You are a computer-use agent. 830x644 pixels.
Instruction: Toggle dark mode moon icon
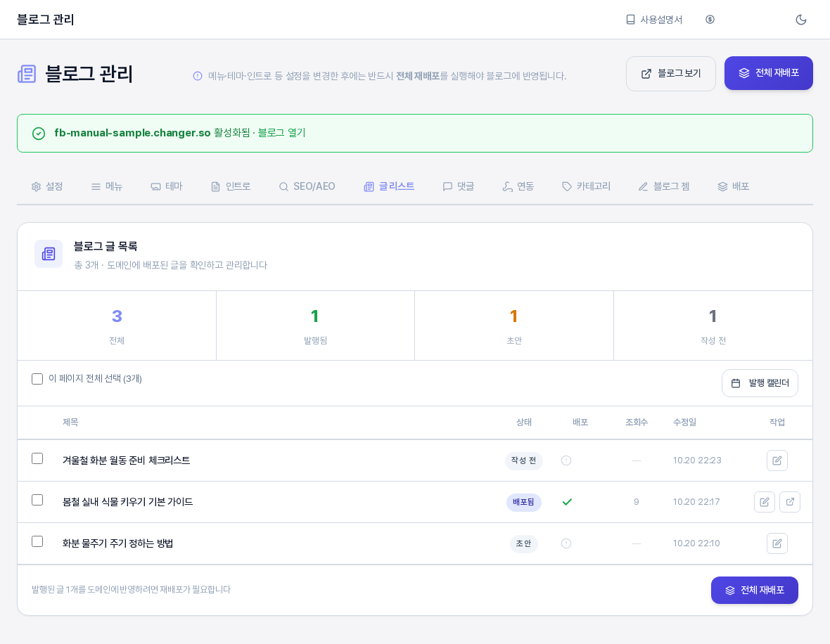(x=801, y=20)
